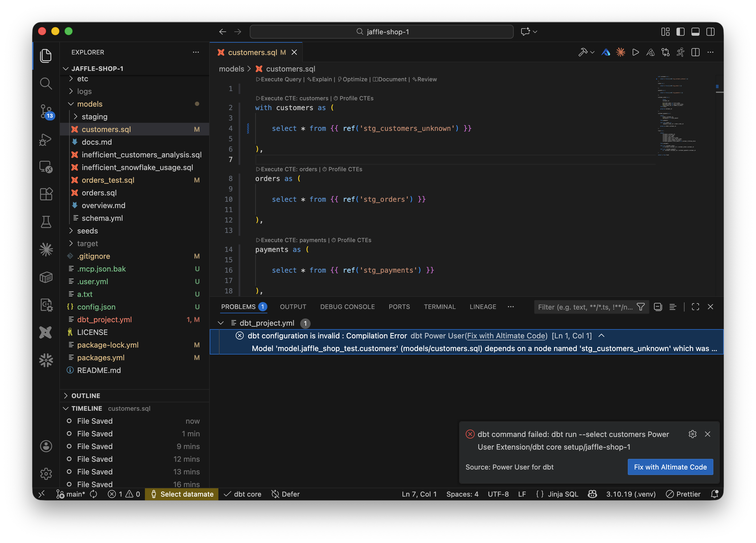This screenshot has height=543, width=756.
Task: Expand the target folder
Action: [x=71, y=244]
